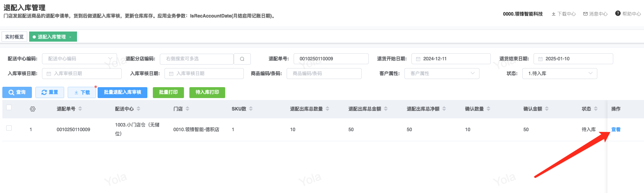Select cell 0010.领锋智能-德积店
Image resolution: width=644 pixels, height=193 pixels.
196,130
